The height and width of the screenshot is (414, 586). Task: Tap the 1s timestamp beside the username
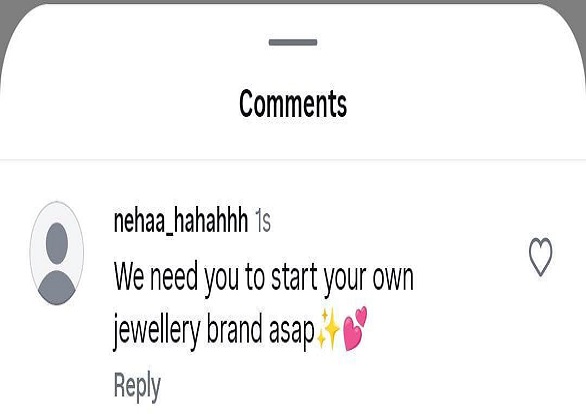tap(263, 220)
